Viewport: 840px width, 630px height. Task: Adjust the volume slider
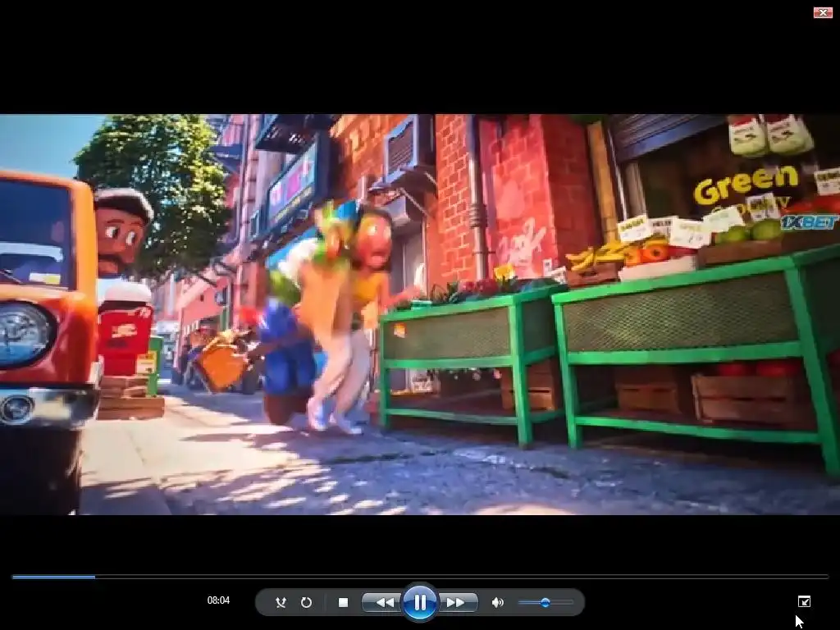click(x=546, y=602)
